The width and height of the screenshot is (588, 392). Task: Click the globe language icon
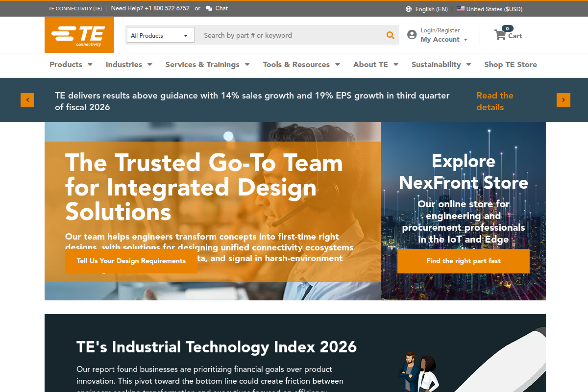tap(409, 9)
